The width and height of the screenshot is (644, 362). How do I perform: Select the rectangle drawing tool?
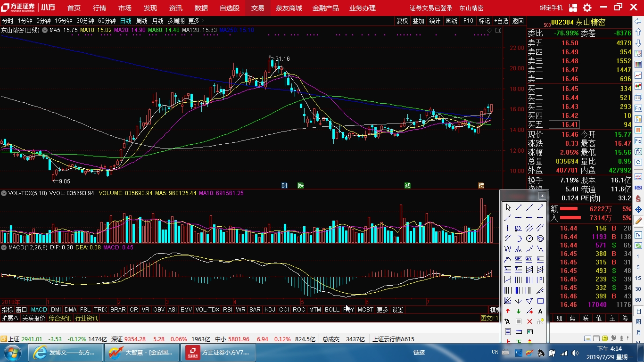point(540,300)
